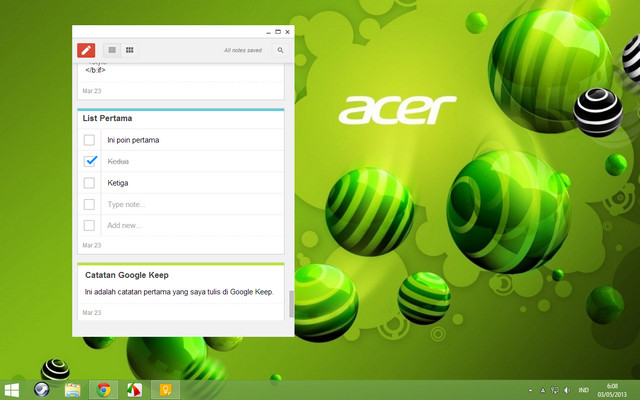Click the 'Add new...' list item field
This screenshot has height=400, width=640.
(193, 225)
